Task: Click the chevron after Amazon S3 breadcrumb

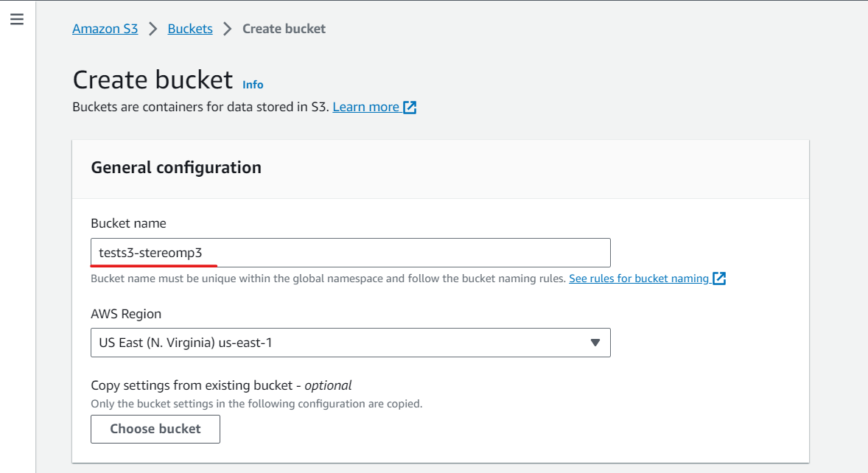Action: pyautogui.click(x=153, y=29)
